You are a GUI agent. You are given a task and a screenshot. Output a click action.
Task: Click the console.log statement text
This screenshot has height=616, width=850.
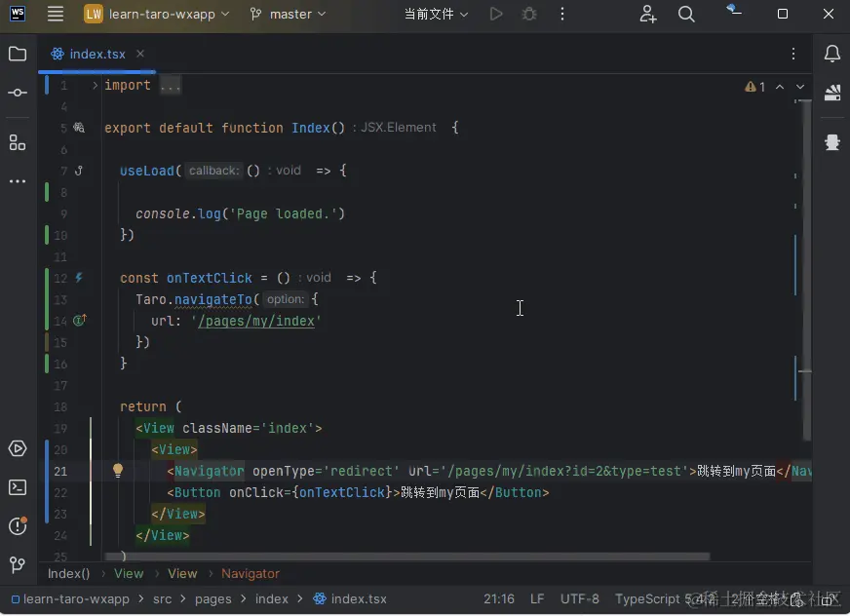pyautogui.click(x=240, y=213)
